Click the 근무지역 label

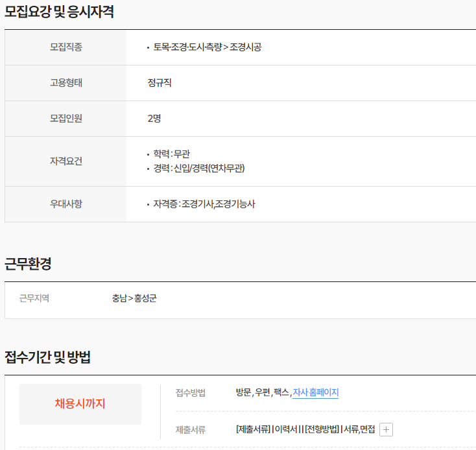[x=34, y=298]
